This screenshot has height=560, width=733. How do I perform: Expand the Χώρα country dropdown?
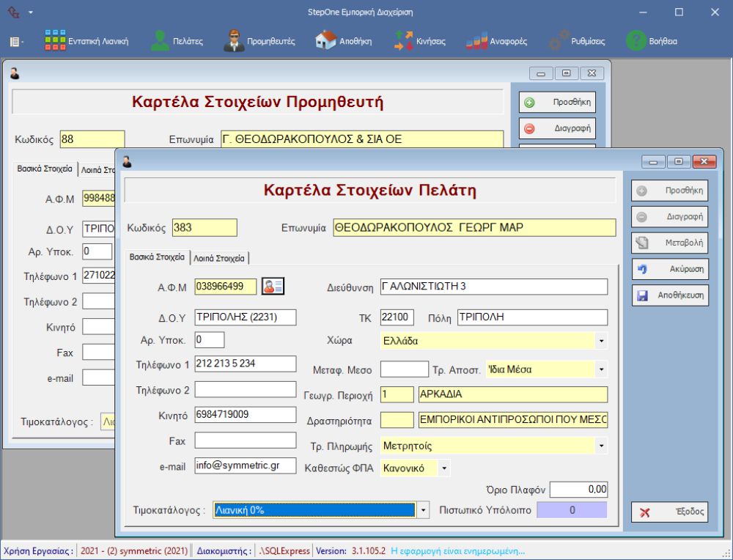click(601, 341)
